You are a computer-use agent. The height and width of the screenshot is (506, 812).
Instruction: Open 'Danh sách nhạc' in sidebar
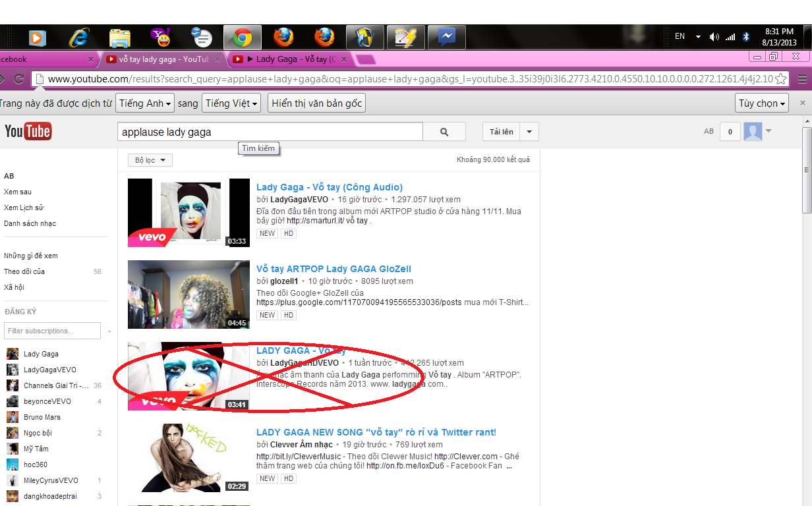(x=30, y=223)
